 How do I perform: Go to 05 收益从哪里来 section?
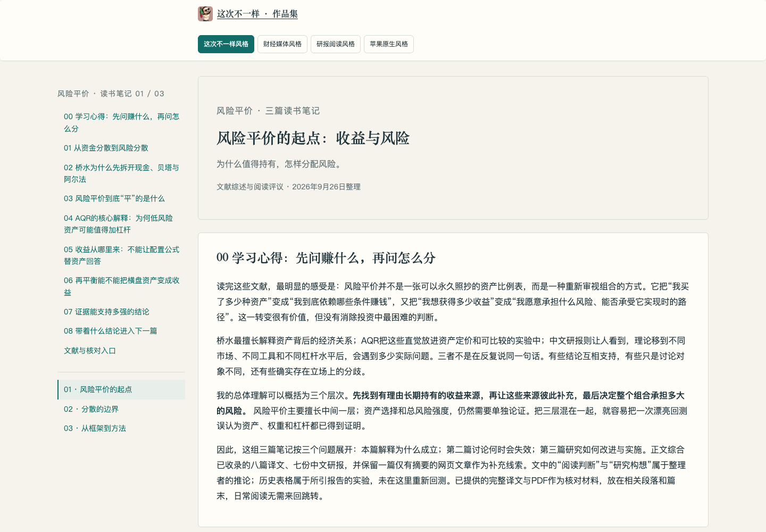[x=122, y=255]
